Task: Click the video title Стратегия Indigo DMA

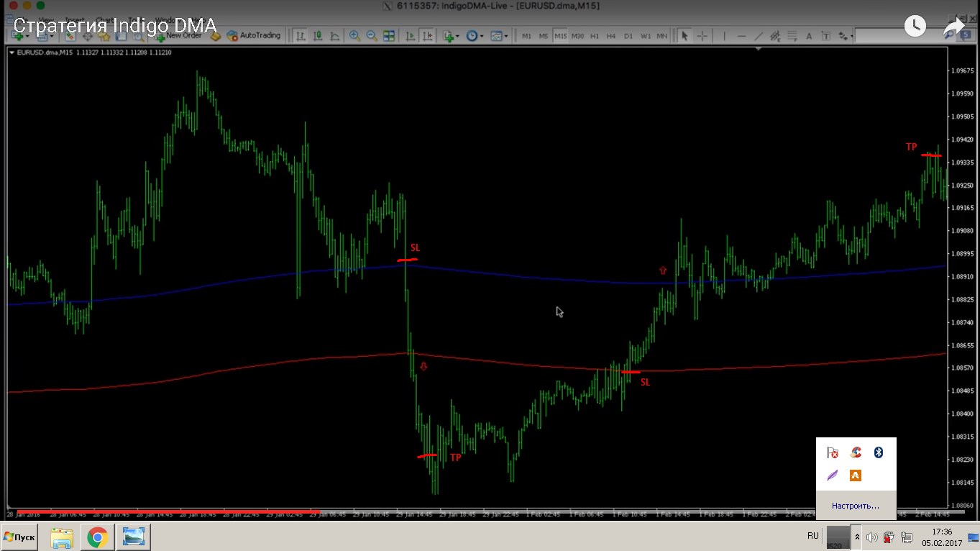Action: pyautogui.click(x=115, y=27)
